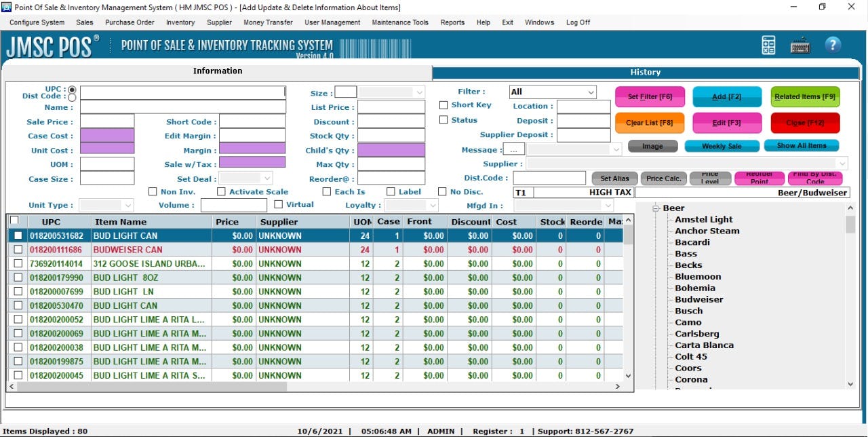Screen dimensions: 868x437
Task: Open the calculator icon
Action: [768, 45]
